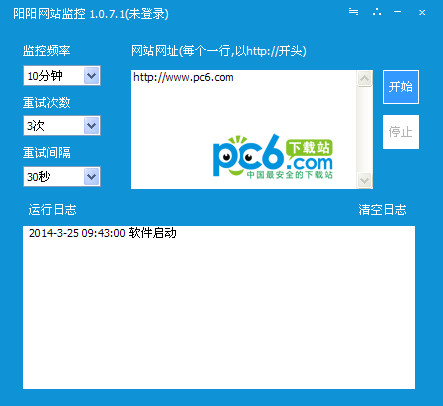Click the three-dot skin icon in title bar
The height and width of the screenshot is (406, 443).
click(x=377, y=12)
